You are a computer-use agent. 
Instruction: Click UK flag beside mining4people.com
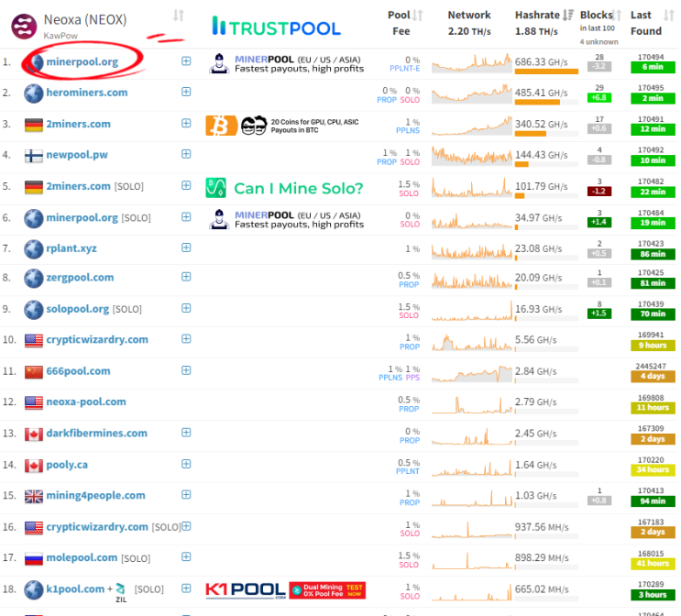click(33, 496)
